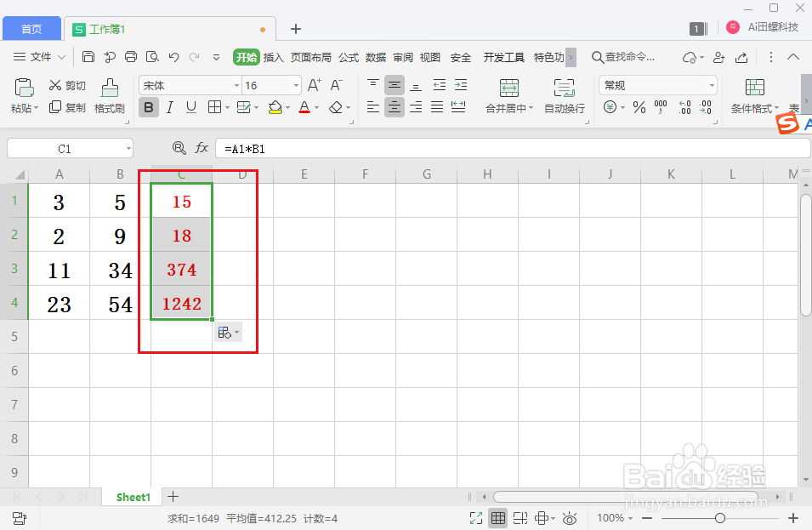Undo the last action
Image resolution: width=812 pixels, height=530 pixels.
(176, 56)
